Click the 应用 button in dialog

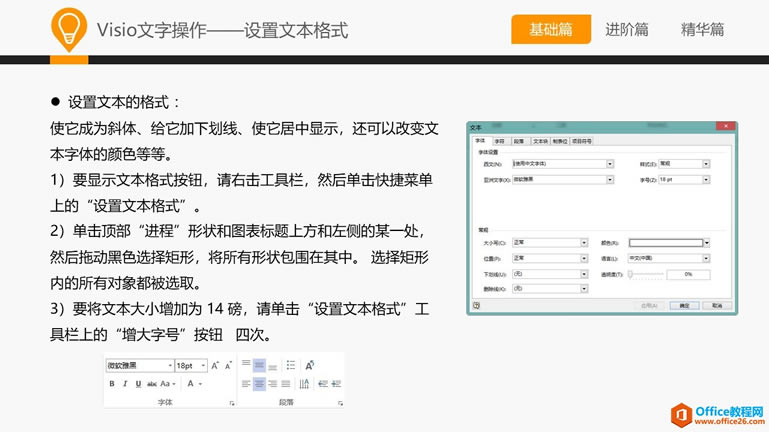[x=649, y=305]
